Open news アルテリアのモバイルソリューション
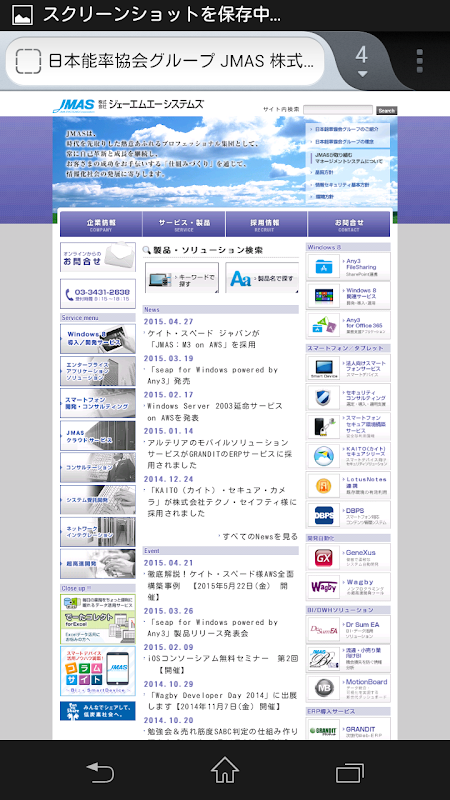Viewport: 450px width, 800px height. (x=220, y=454)
